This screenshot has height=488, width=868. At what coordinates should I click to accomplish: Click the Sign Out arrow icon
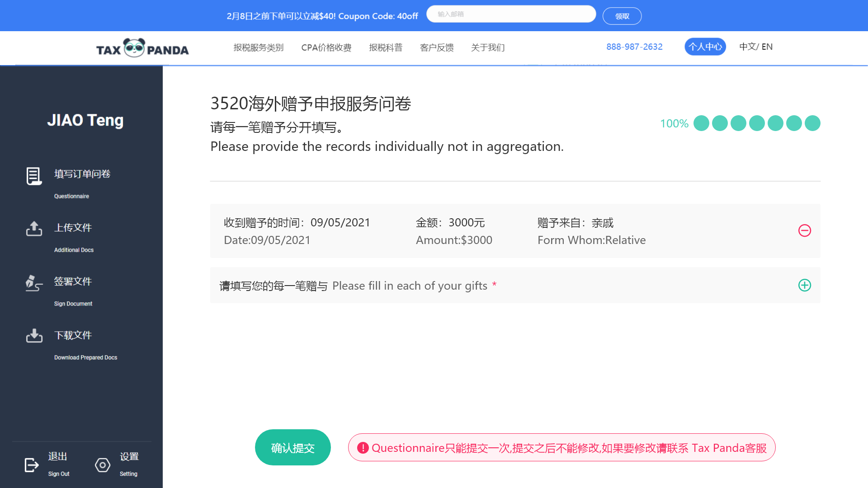[31, 465]
